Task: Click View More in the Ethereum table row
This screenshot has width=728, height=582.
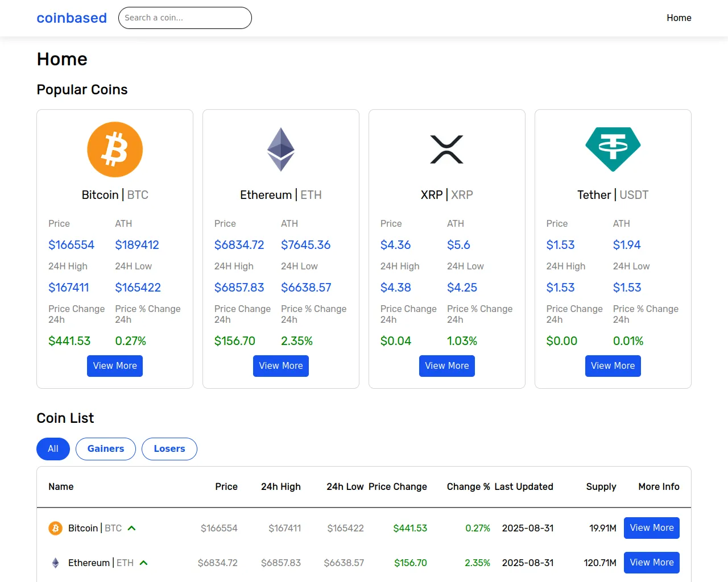Action: pos(652,562)
